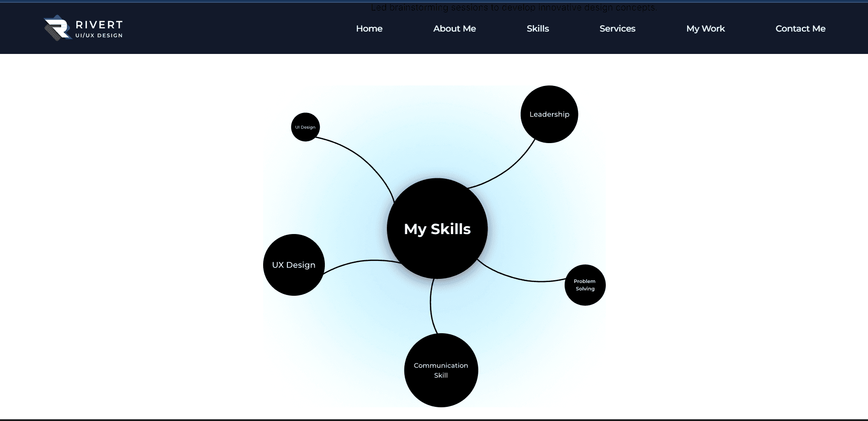This screenshot has width=868, height=421.
Task: Go to the Home nav link
Action: (x=369, y=28)
